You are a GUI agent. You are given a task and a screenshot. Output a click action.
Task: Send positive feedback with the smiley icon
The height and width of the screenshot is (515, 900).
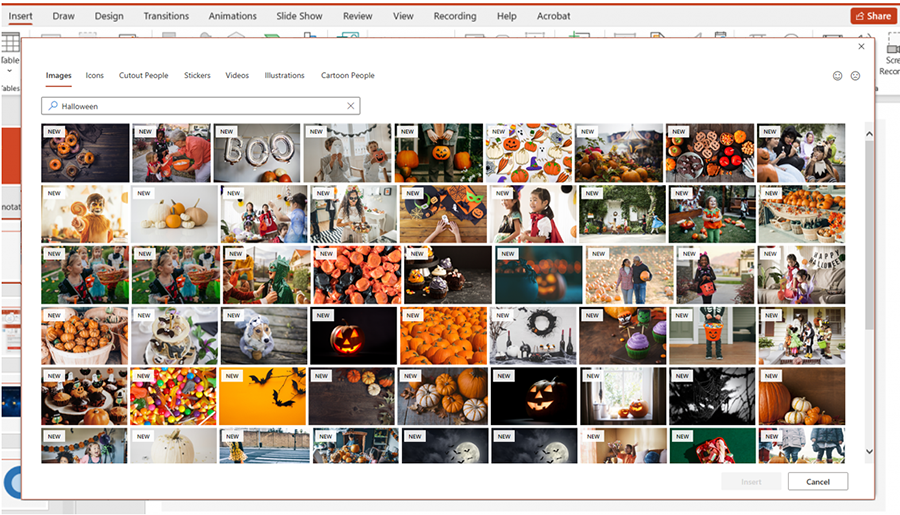pyautogui.click(x=837, y=76)
